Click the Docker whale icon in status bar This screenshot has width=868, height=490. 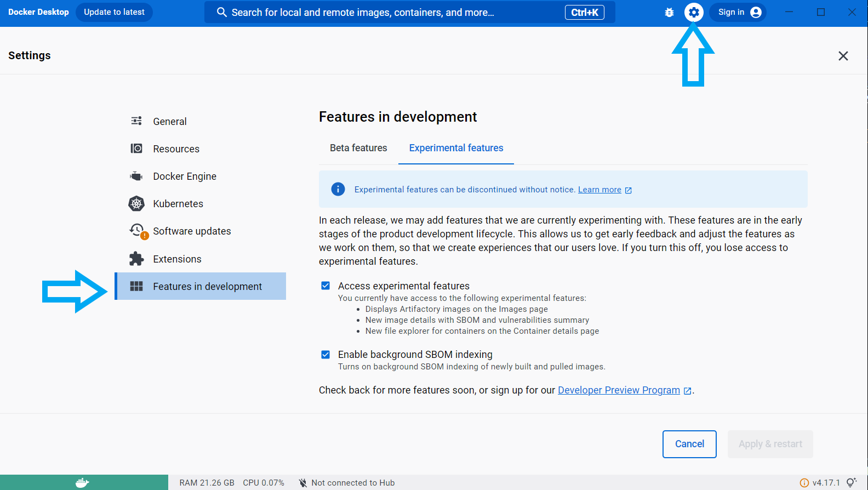[82, 482]
